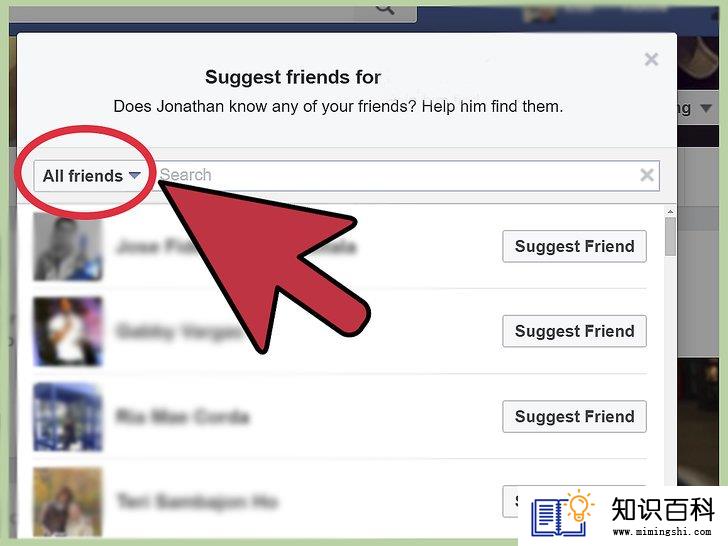Viewport: 728px width, 546px height.
Task: Clear the friend search field
Action: click(647, 175)
